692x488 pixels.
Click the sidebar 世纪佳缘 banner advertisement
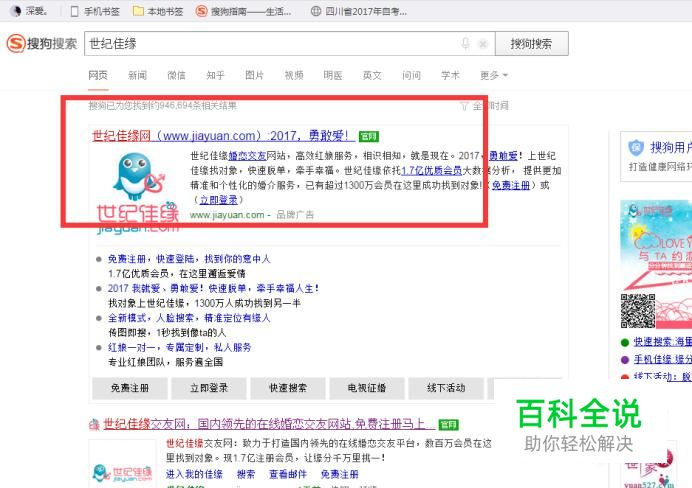tap(656, 264)
